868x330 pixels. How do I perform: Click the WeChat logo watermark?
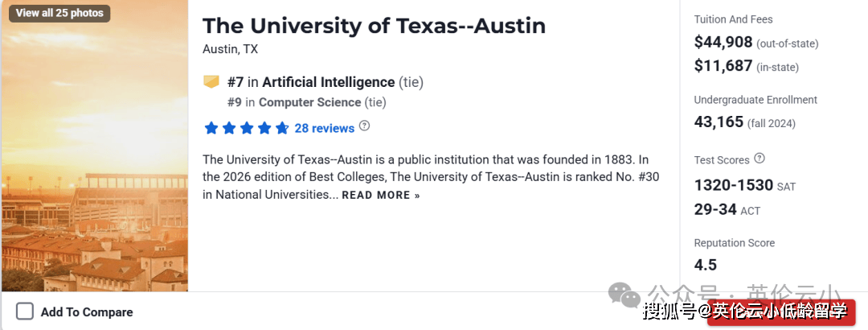(x=624, y=295)
